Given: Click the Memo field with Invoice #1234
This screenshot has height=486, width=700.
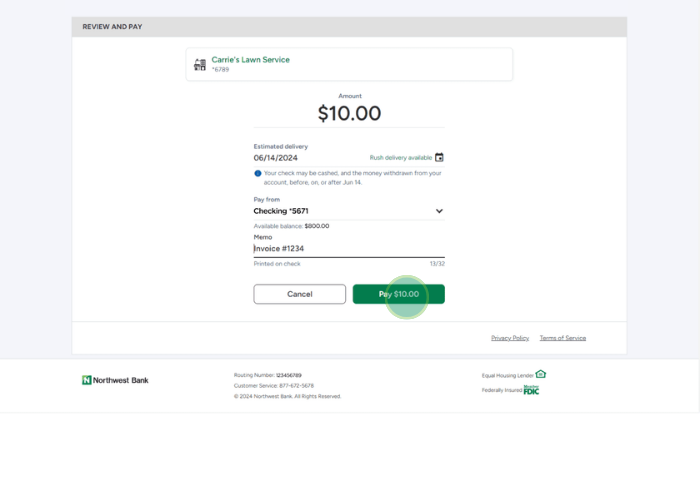Looking at the screenshot, I should click(340, 248).
